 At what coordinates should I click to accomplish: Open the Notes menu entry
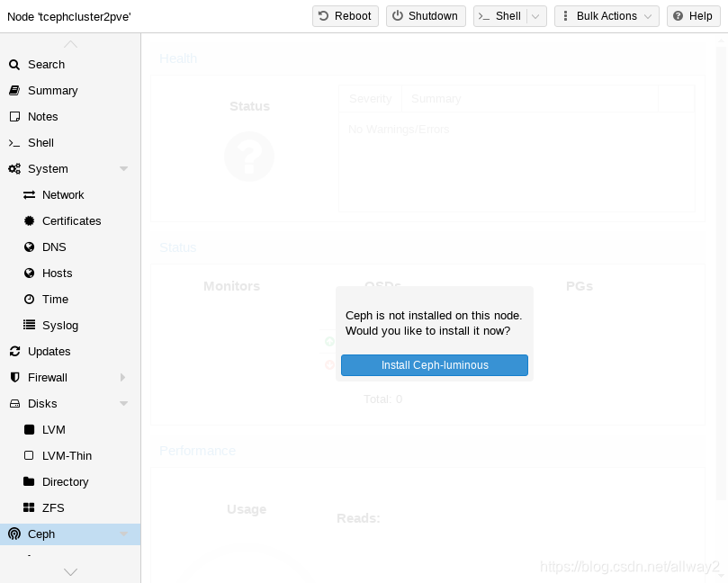click(70, 116)
